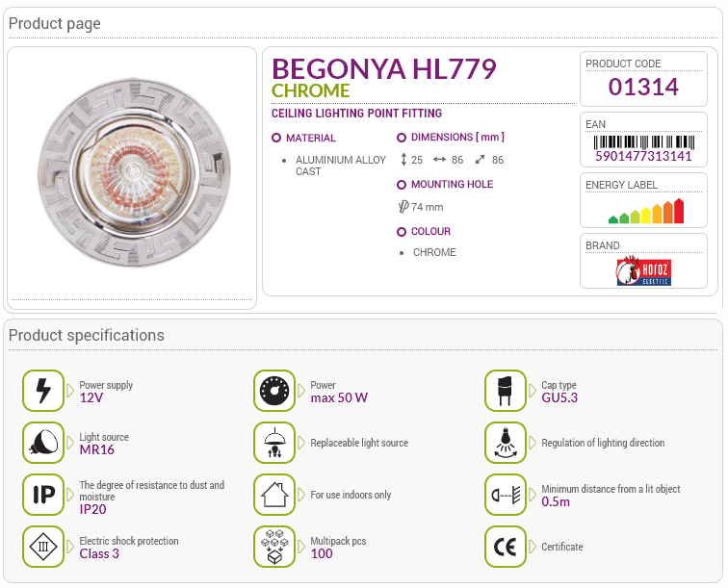728x588 pixels.
Task: Click the BEGONYA HL779 product title
Action: tap(384, 69)
